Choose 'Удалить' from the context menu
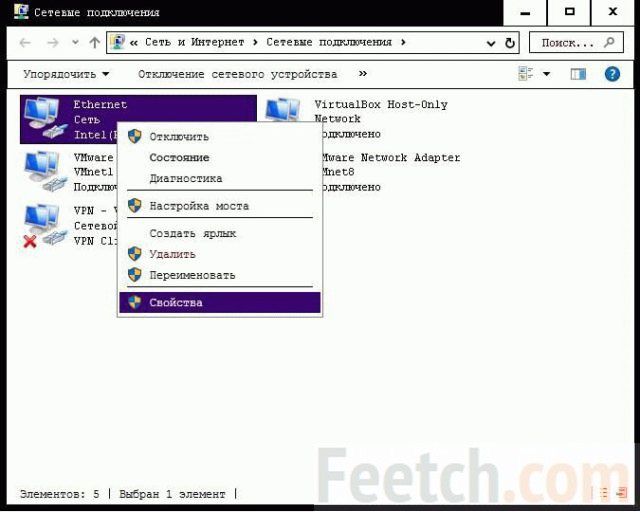 pyautogui.click(x=220, y=254)
